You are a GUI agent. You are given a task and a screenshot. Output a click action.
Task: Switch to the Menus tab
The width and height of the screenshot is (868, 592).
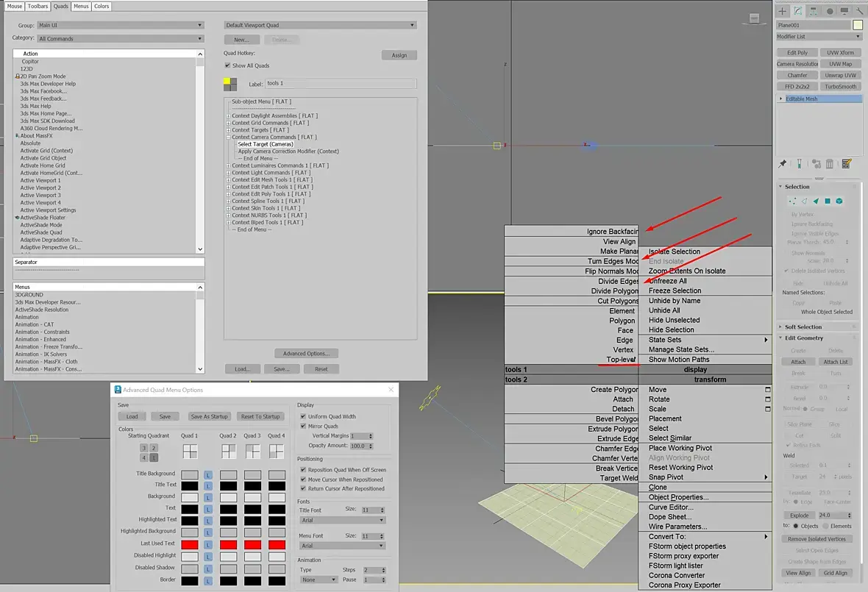click(x=82, y=6)
